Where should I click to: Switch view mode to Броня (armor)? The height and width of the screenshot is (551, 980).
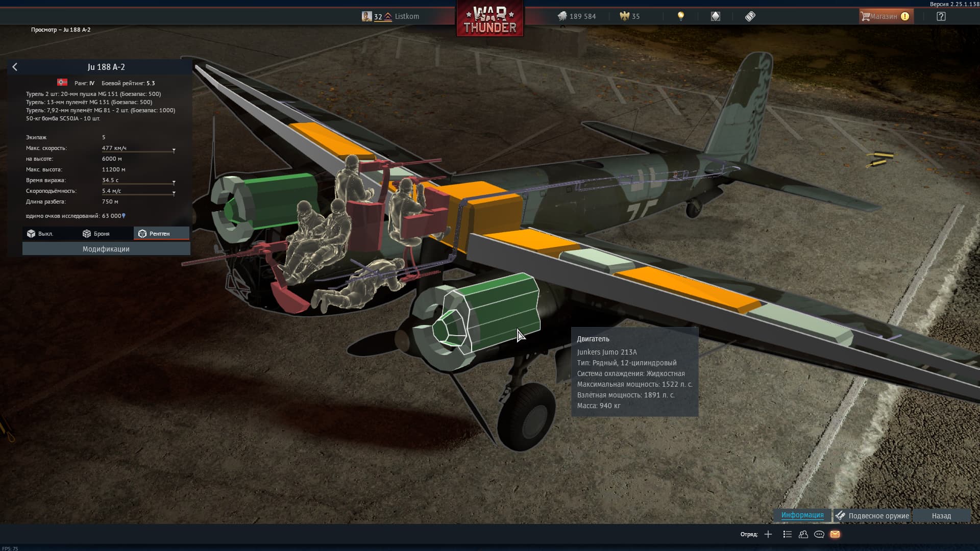(96, 234)
